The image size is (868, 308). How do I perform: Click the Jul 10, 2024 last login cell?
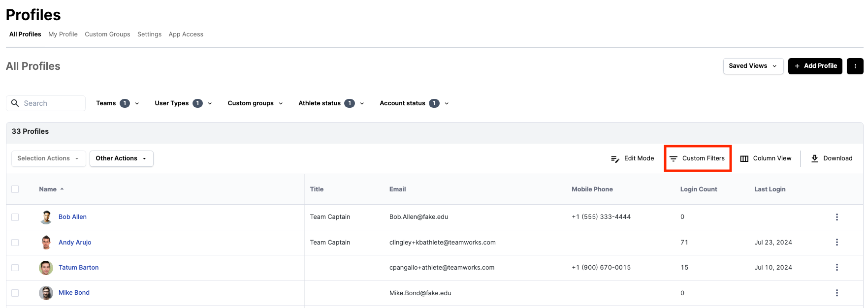pyautogui.click(x=773, y=268)
